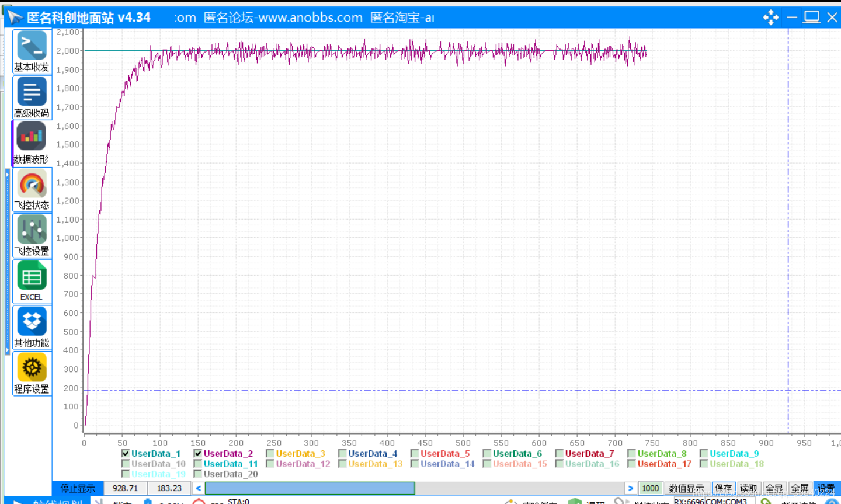
Task: Click the blue horizontal scrollbar thumb
Action: (310, 488)
